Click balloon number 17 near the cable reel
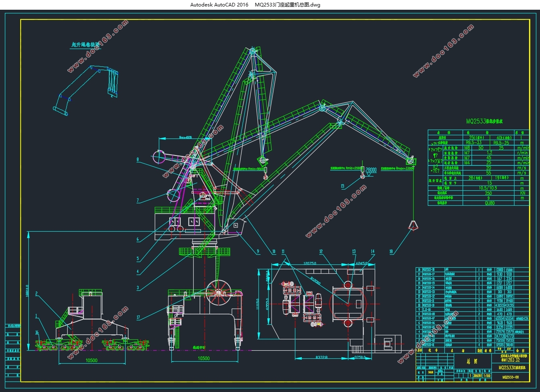Screen dimensions: 540x392 click(138, 317)
